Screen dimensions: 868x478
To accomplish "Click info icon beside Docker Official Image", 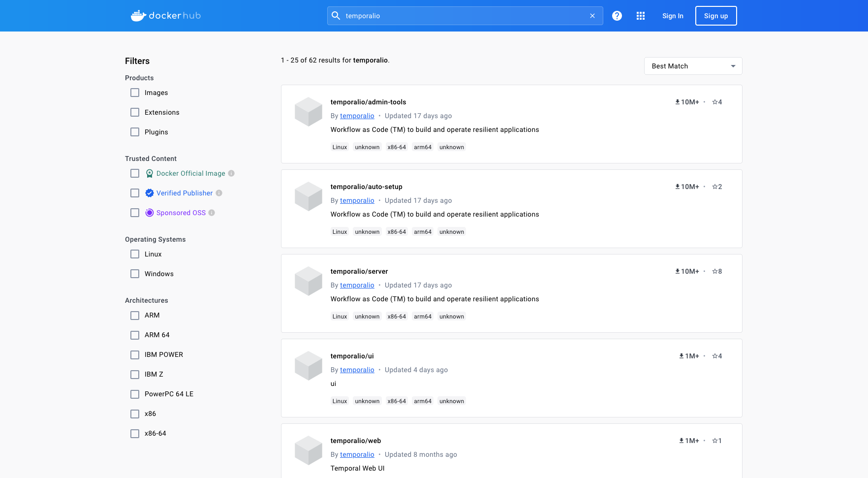I will [231, 173].
